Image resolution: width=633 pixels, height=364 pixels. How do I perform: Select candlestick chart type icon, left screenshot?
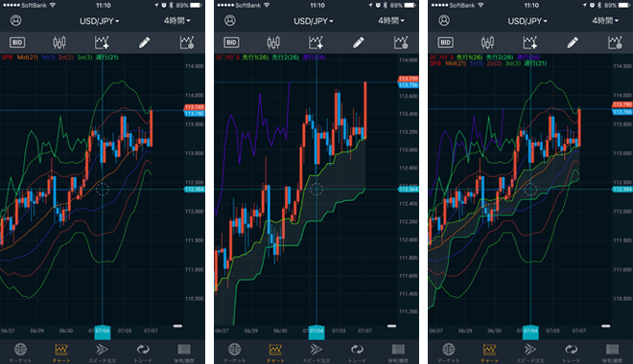tap(59, 42)
